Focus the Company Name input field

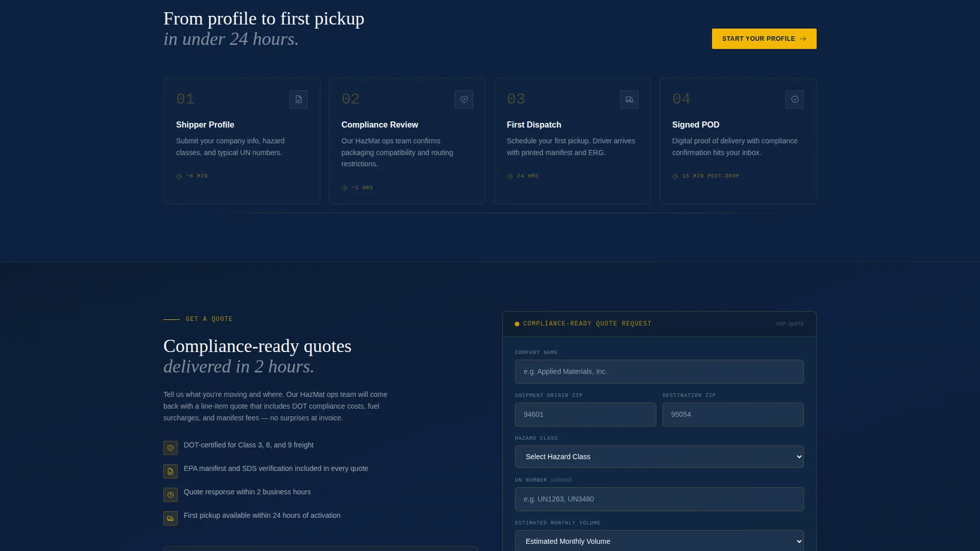pyautogui.click(x=659, y=371)
